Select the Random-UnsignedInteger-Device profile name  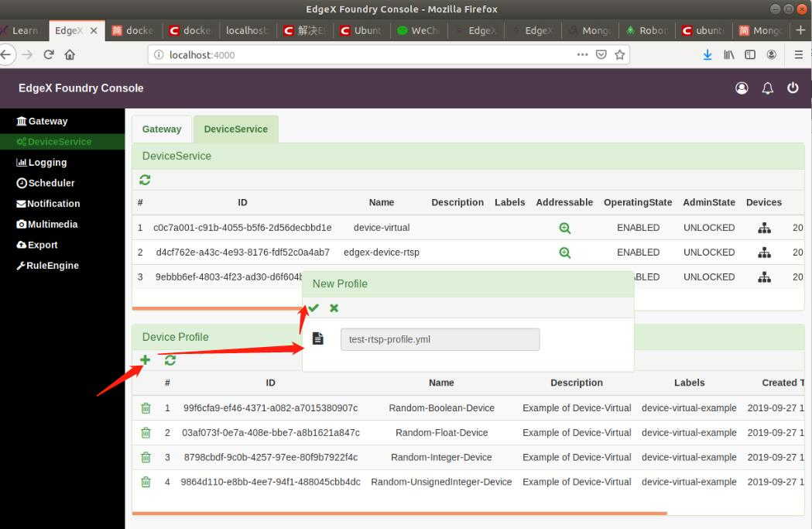tap(441, 482)
